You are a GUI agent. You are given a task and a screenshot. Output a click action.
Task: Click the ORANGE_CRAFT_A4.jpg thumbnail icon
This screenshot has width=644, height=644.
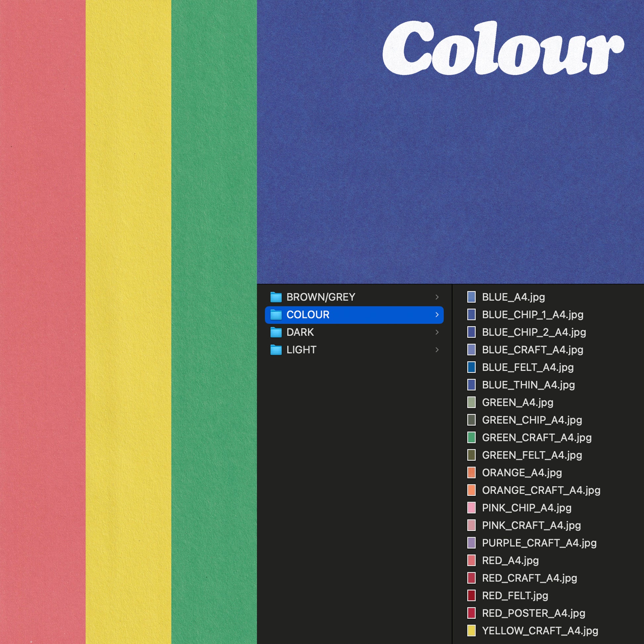pos(471,490)
